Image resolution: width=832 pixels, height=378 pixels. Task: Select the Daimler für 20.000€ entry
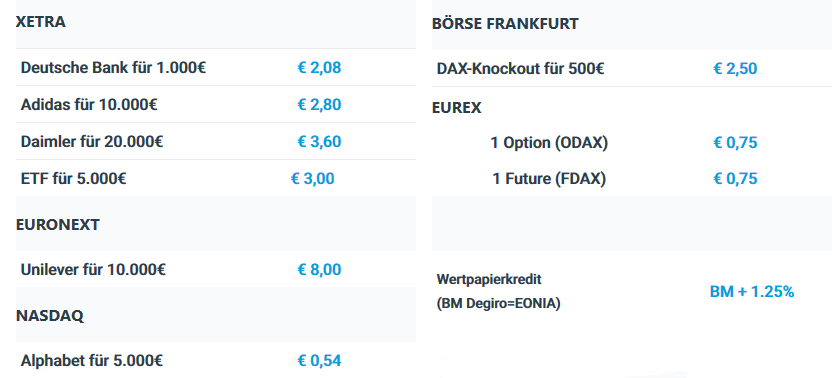click(216, 141)
